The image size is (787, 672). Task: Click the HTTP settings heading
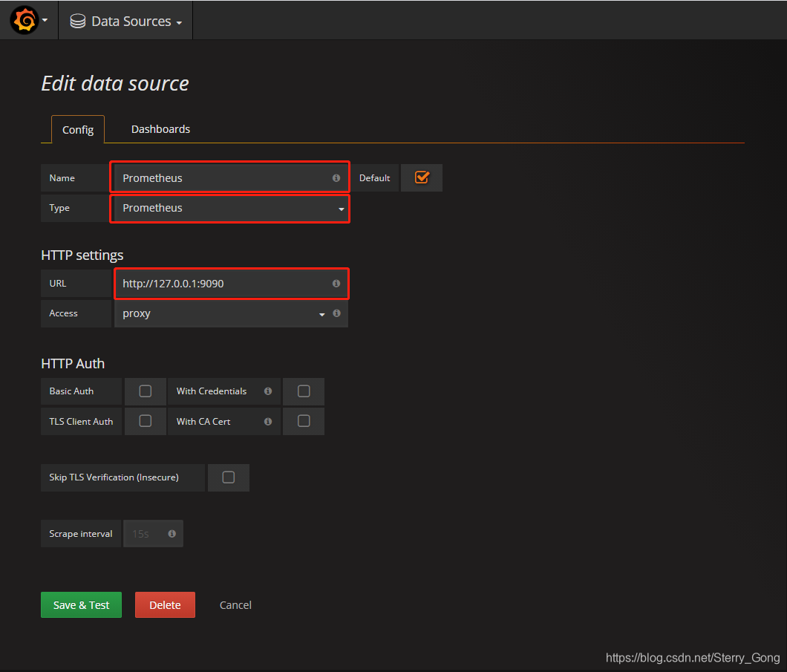pyautogui.click(x=82, y=255)
